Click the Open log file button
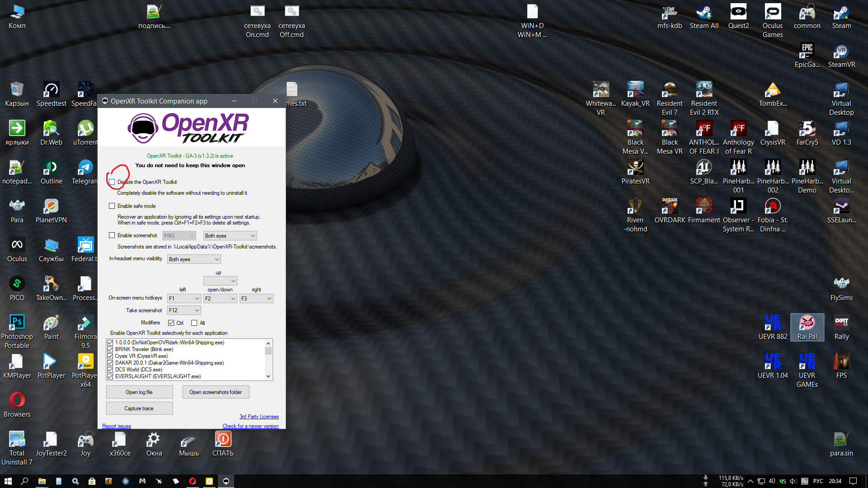Image resolution: width=868 pixels, height=488 pixels. click(139, 392)
